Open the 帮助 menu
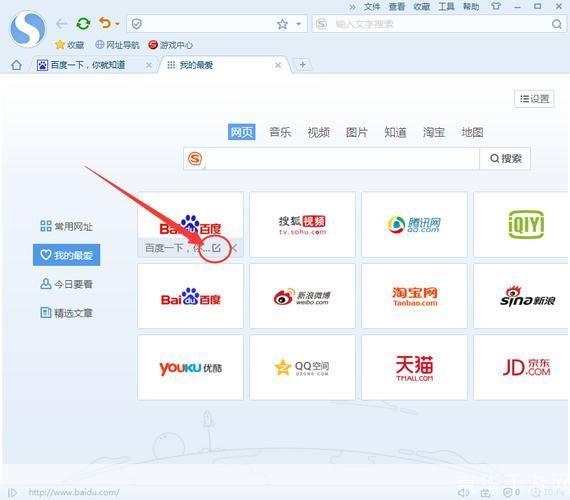 pos(471,7)
